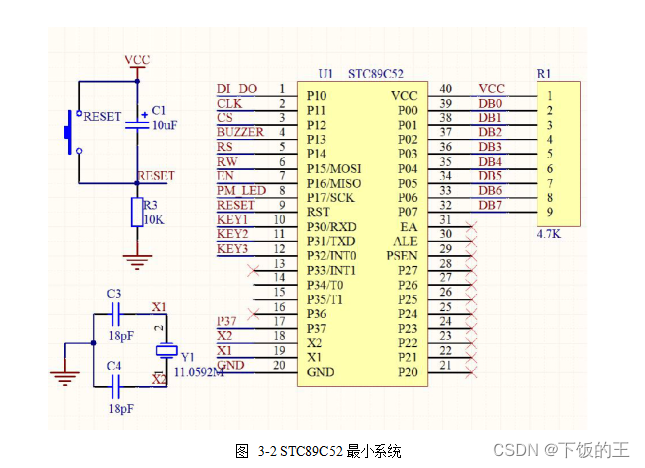Image resolution: width=645 pixels, height=468 pixels.
Task: Click the no-connect cross on pin 21
Action: [x=471, y=372]
